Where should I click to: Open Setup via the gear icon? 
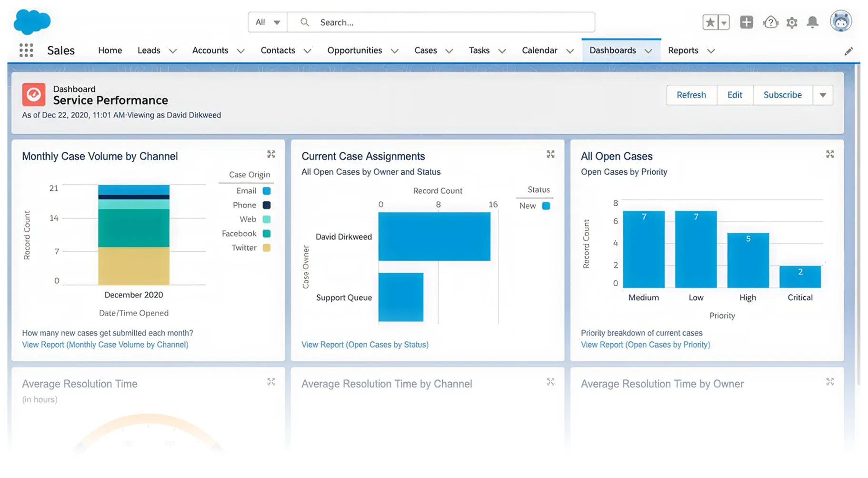click(791, 22)
